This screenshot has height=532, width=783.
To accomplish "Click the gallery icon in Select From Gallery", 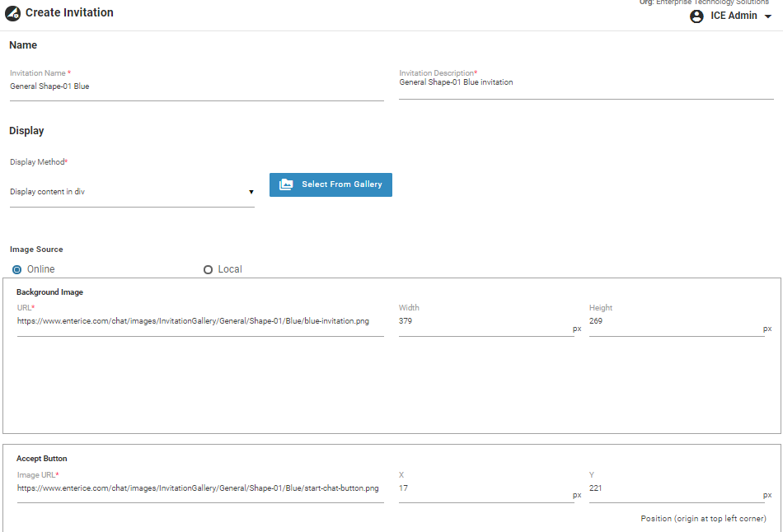I will [x=286, y=184].
